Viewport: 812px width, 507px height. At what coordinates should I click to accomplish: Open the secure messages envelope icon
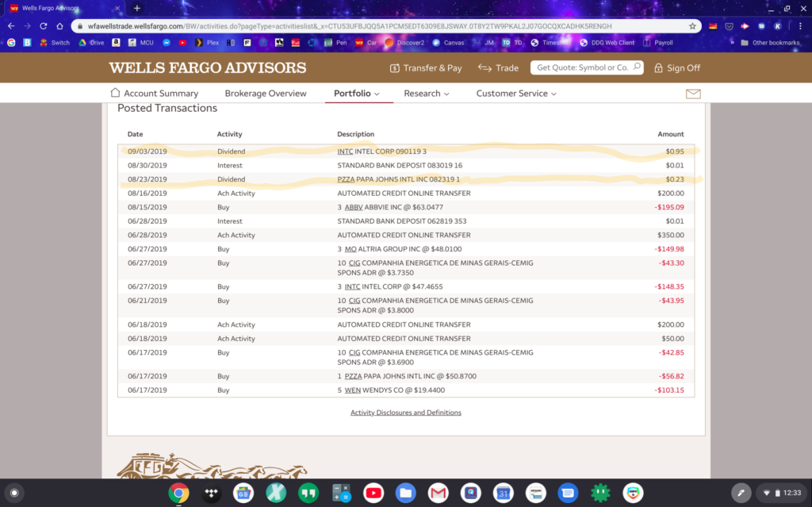693,94
